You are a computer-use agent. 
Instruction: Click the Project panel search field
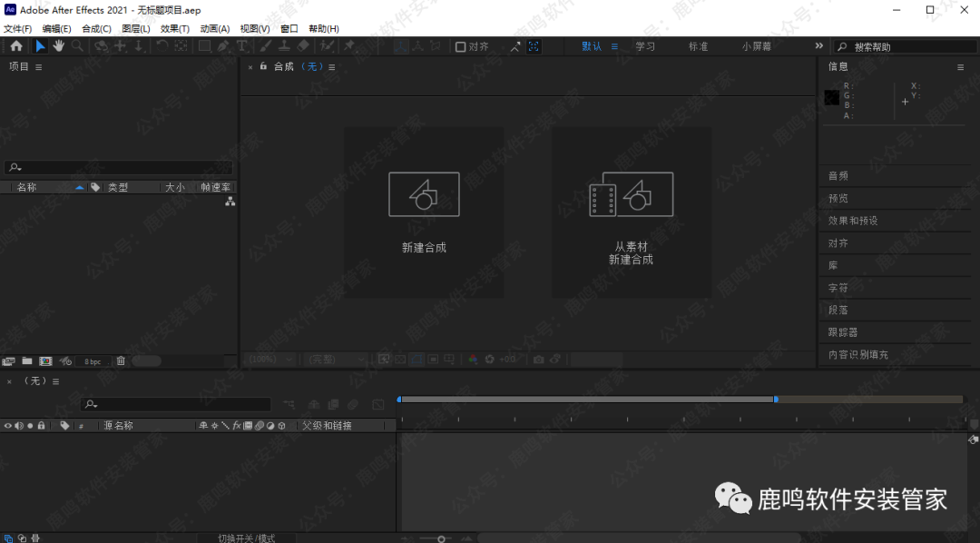click(x=118, y=166)
